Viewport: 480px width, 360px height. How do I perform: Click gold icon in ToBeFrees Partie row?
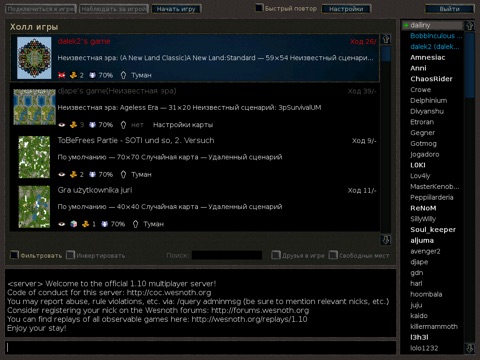[73, 174]
